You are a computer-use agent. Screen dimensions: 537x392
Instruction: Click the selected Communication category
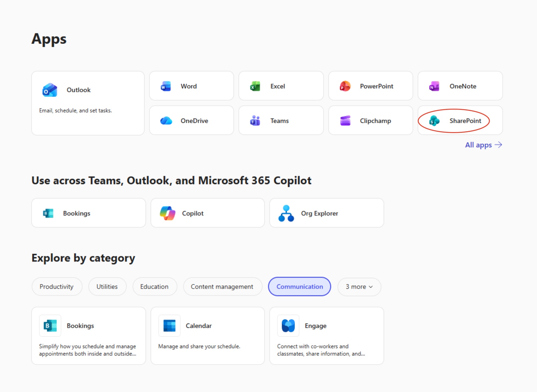[x=299, y=287]
